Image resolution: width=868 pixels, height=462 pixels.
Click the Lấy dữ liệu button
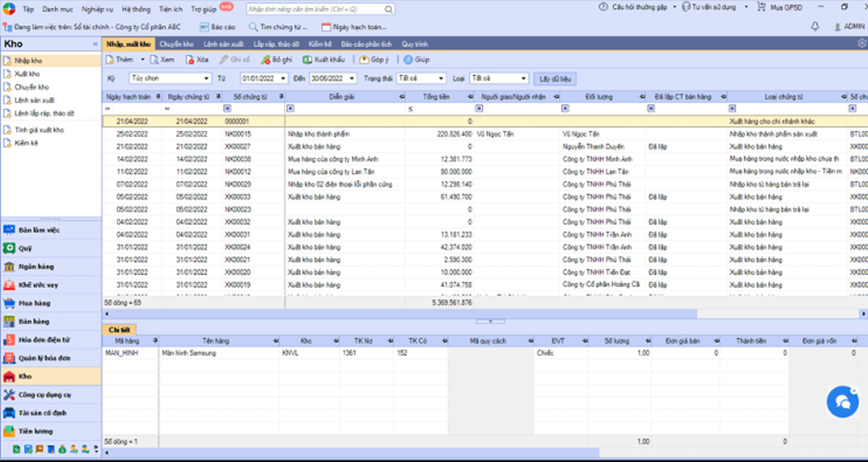tap(555, 78)
